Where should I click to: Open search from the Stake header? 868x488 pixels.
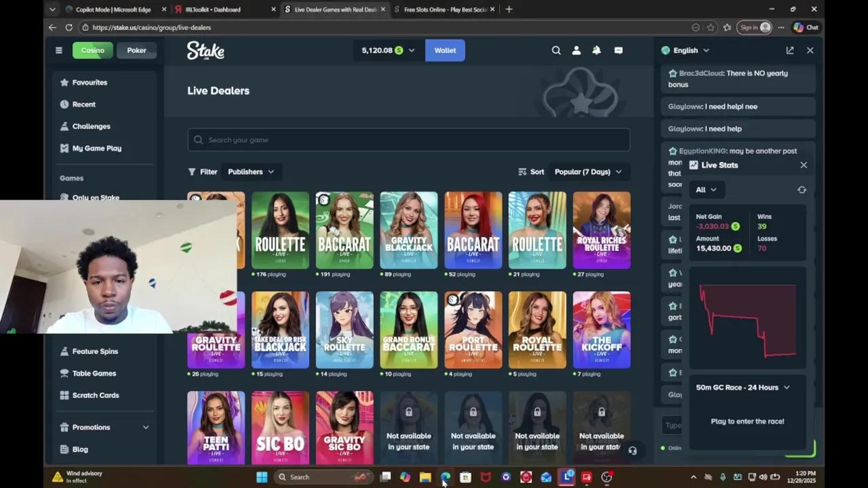(x=556, y=50)
